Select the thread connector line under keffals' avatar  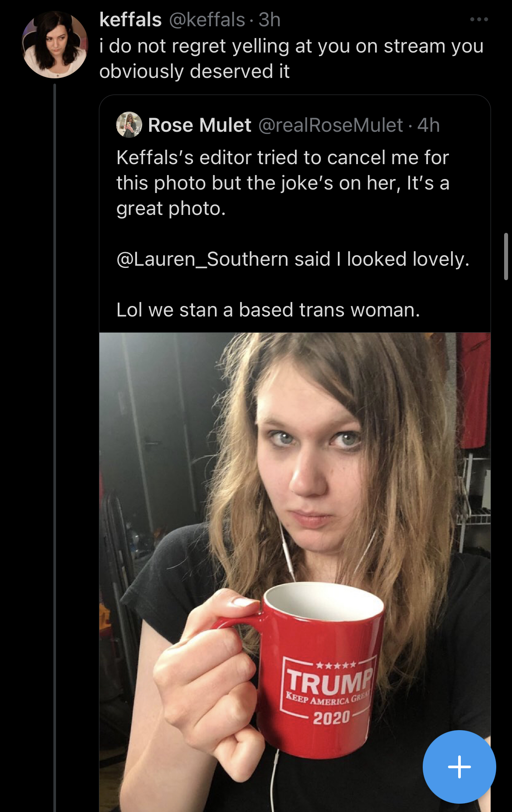55,446
